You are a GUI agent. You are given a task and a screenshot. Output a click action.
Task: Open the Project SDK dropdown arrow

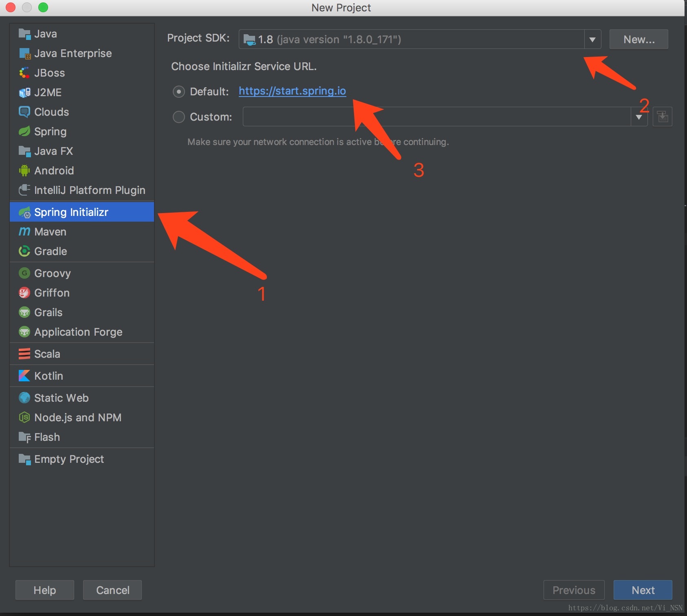pyautogui.click(x=592, y=40)
